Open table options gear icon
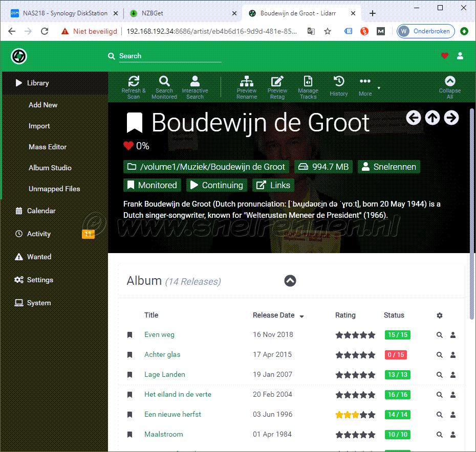 440,315
